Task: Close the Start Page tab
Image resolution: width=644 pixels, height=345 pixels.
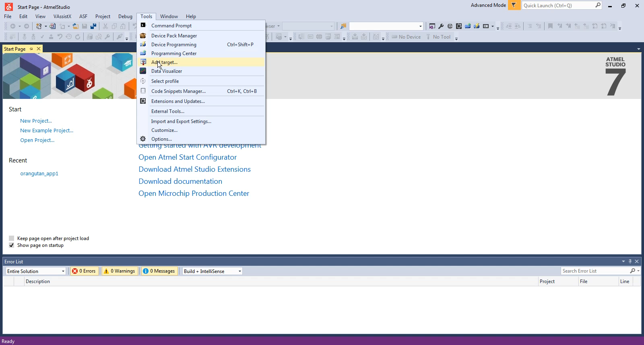Action: [39, 49]
